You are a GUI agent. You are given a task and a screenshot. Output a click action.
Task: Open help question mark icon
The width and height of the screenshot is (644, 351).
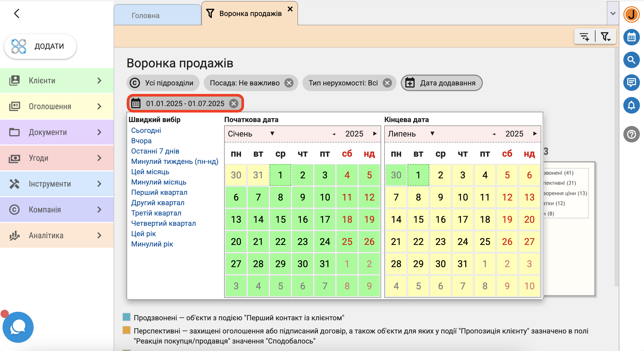pos(631,134)
